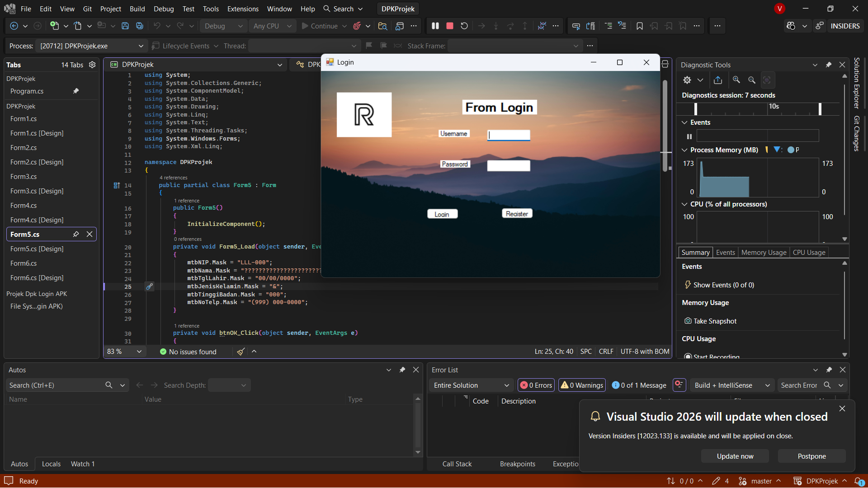
Task: Click the export session icon in Diagnostic Tools
Action: click(x=718, y=80)
